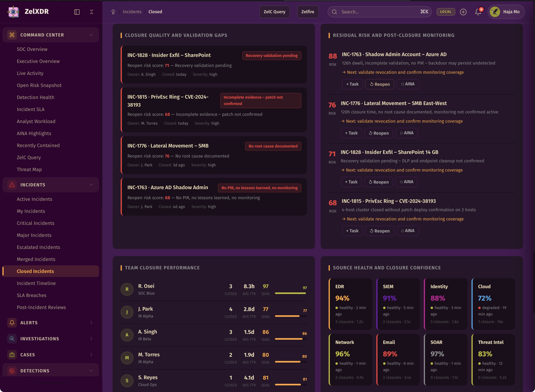Click Reopen button for INC-1763

380,84
